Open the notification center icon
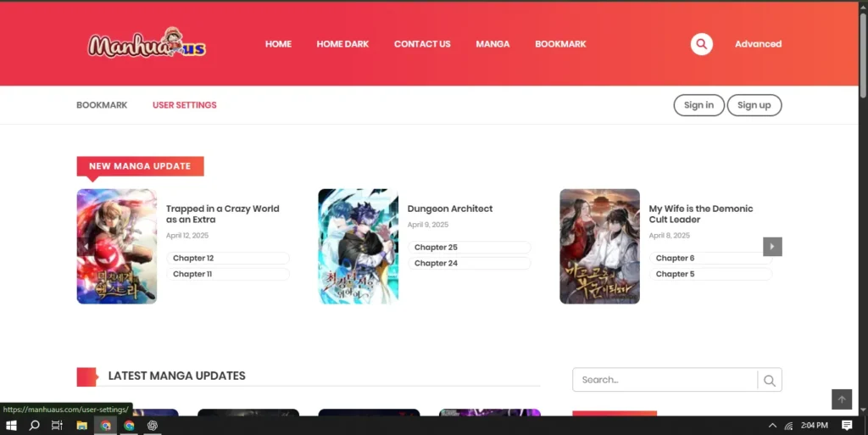Viewport: 868px width, 435px height. point(847,426)
